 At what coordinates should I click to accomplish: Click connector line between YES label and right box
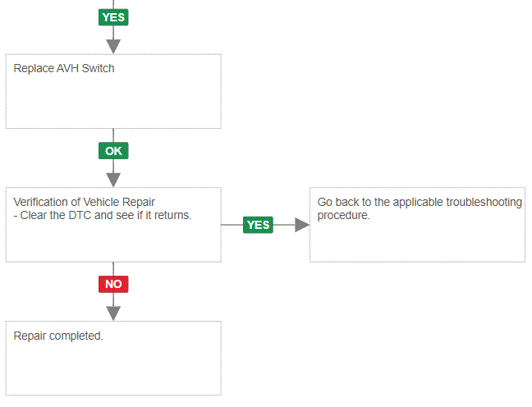click(x=284, y=225)
